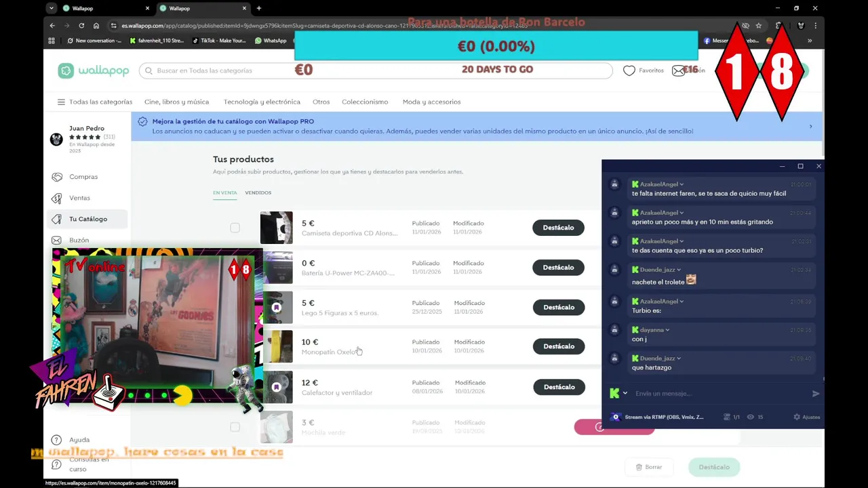Expand the Wallapop PRO banner chevron
This screenshot has height=488, width=868.
810,126
